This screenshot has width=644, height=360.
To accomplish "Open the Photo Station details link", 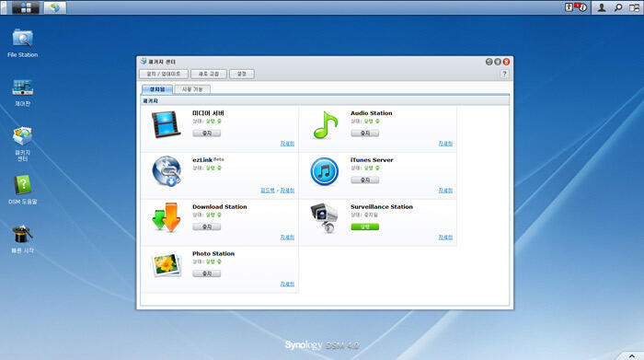I will (287, 284).
